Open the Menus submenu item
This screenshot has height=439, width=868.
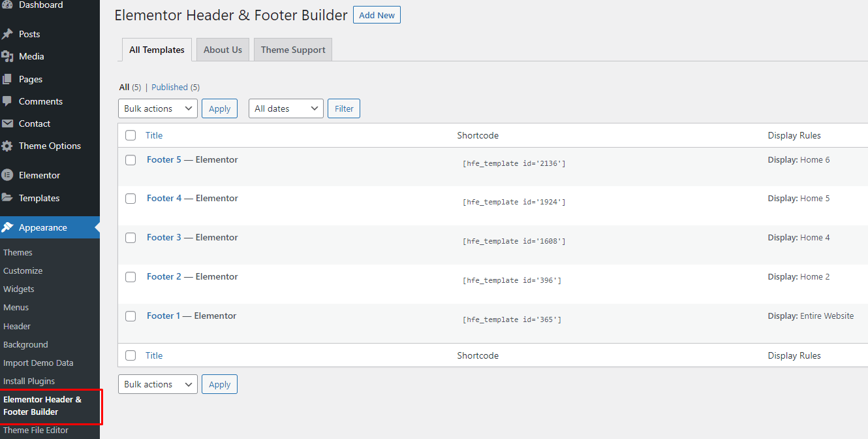[x=16, y=307]
